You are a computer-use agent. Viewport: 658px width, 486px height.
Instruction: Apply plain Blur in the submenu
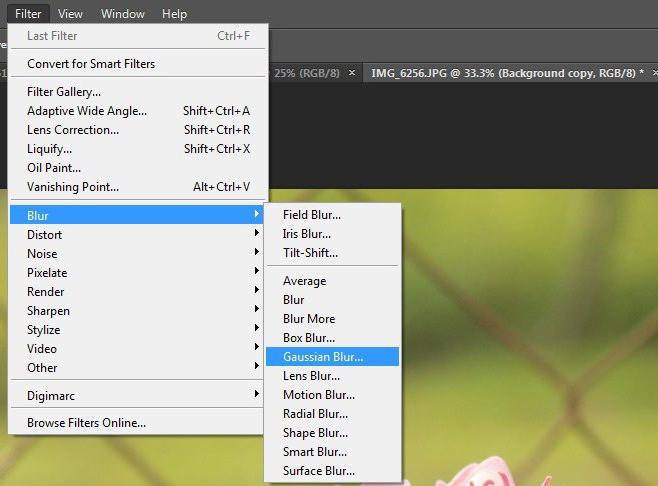pyautogui.click(x=332, y=300)
